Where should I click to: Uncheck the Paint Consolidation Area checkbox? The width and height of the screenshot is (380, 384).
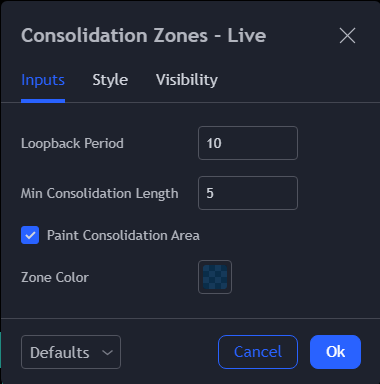pyautogui.click(x=30, y=235)
